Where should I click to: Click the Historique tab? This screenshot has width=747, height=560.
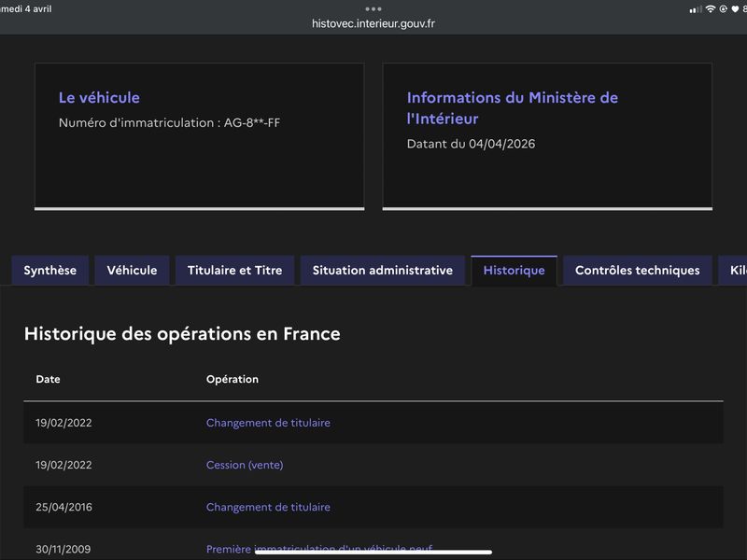(x=514, y=271)
